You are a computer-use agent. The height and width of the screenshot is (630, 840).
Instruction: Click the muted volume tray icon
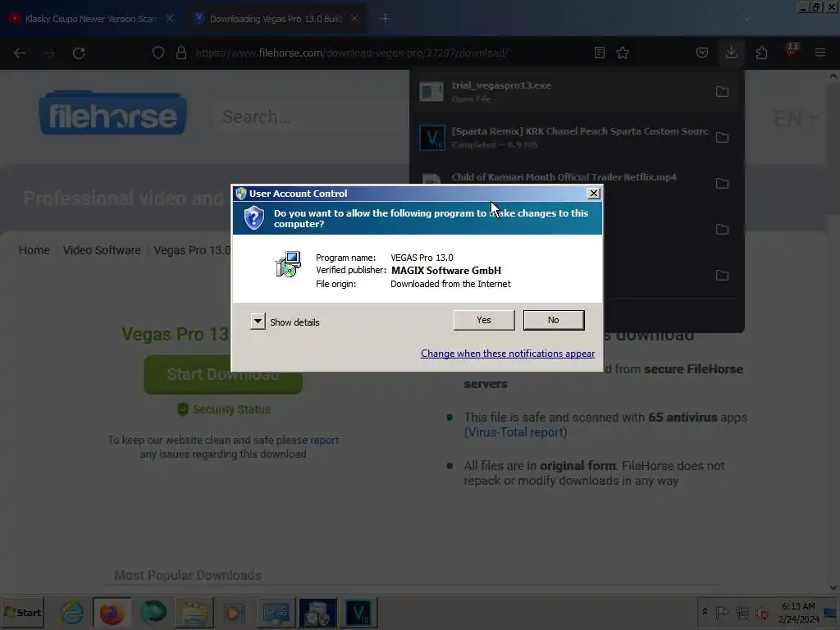point(761,612)
